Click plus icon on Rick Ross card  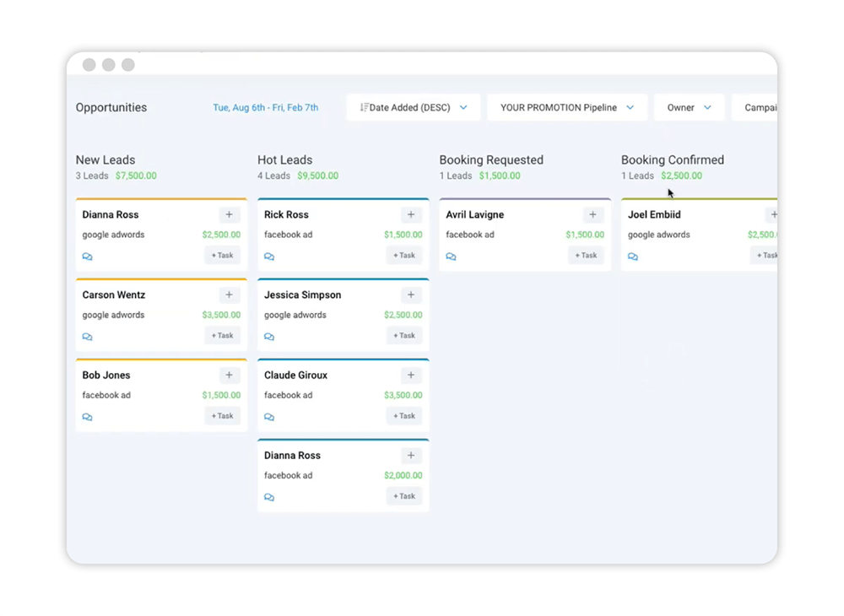click(411, 214)
